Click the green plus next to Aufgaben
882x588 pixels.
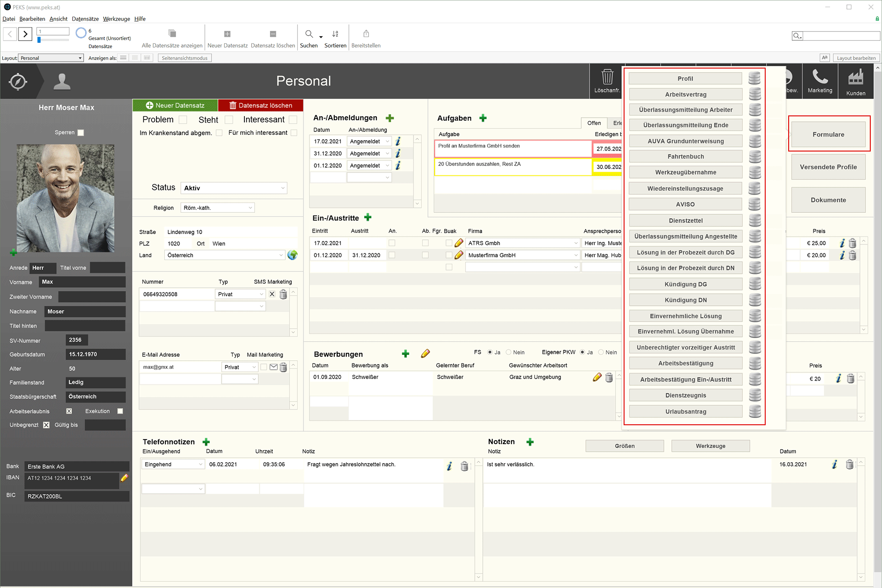tap(483, 118)
